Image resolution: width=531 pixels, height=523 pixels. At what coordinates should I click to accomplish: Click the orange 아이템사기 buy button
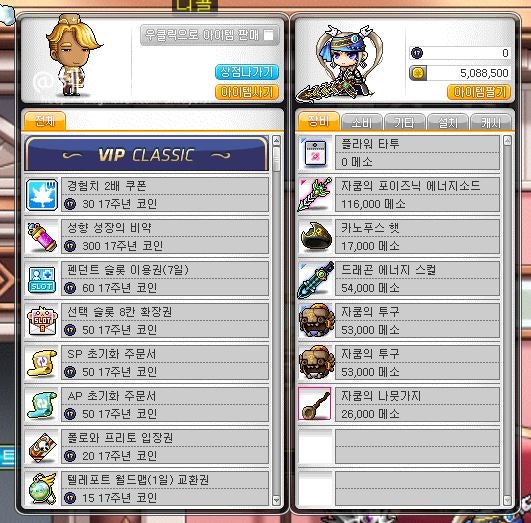[247, 92]
